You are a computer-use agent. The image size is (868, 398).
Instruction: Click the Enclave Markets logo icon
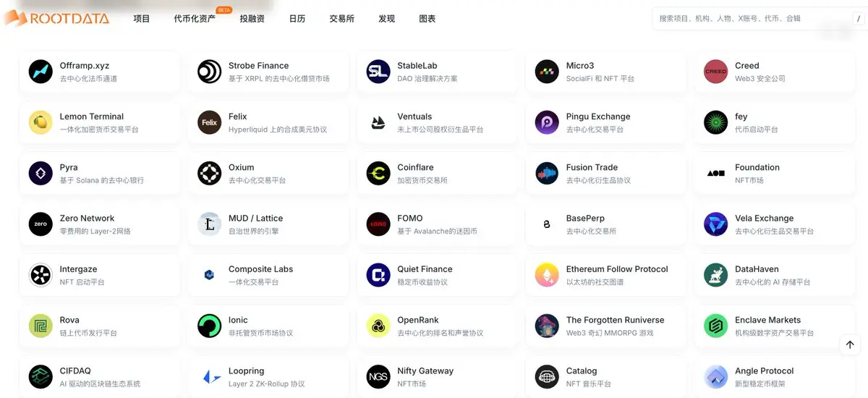pyautogui.click(x=716, y=326)
